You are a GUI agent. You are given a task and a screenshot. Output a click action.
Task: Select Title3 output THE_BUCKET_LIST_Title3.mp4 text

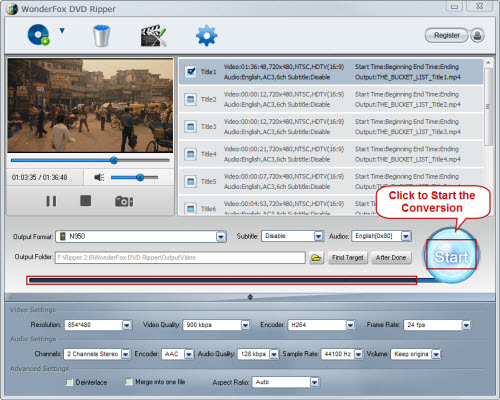tap(407, 132)
